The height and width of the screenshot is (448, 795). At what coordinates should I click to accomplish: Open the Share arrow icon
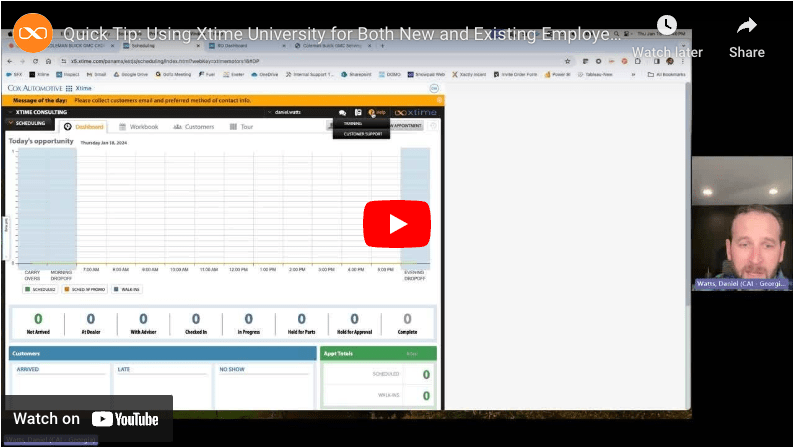[x=746, y=27]
